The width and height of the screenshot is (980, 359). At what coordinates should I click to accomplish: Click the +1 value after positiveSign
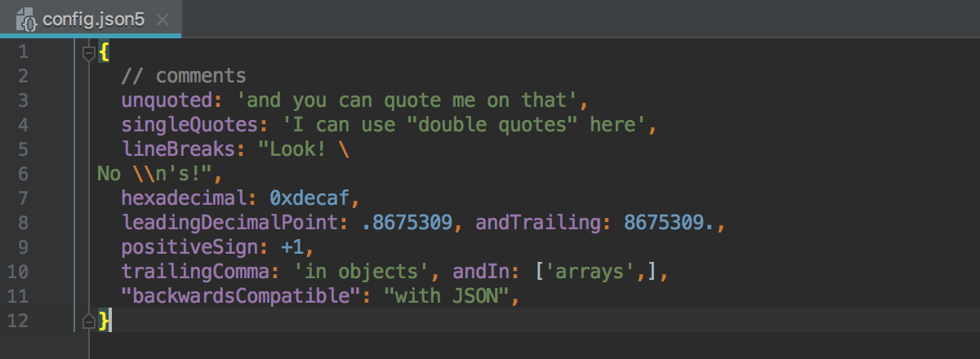click(x=292, y=246)
